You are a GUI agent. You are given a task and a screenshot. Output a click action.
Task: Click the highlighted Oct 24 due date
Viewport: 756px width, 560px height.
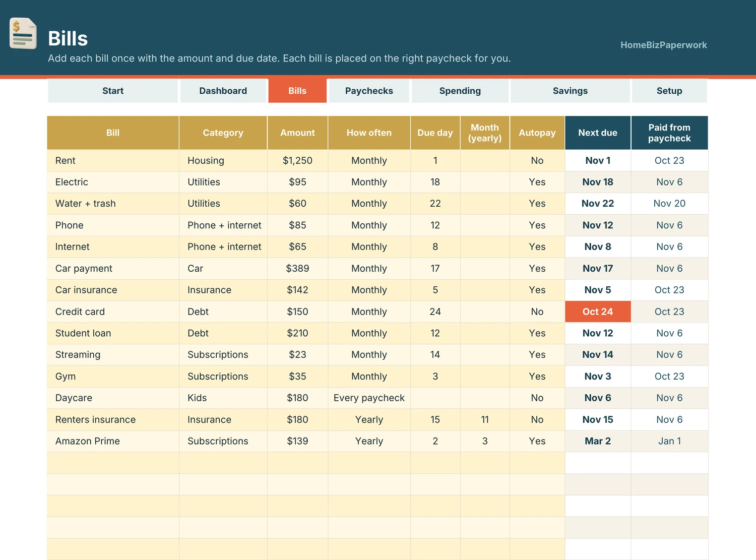[598, 312]
